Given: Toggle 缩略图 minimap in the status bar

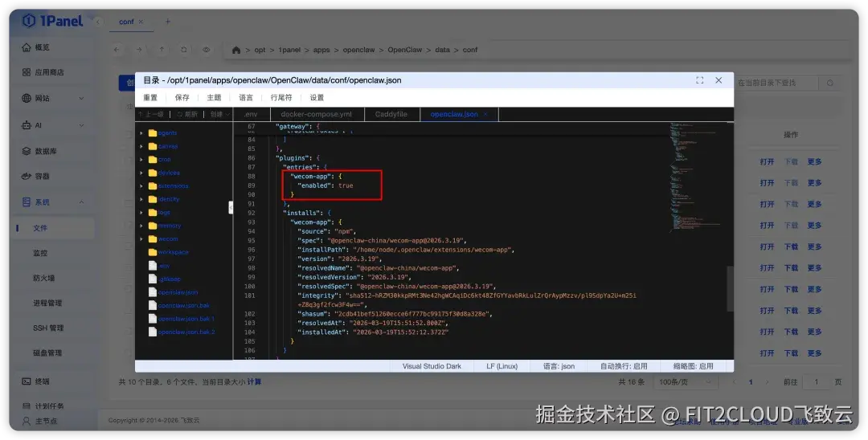Looking at the screenshot, I should [693, 366].
